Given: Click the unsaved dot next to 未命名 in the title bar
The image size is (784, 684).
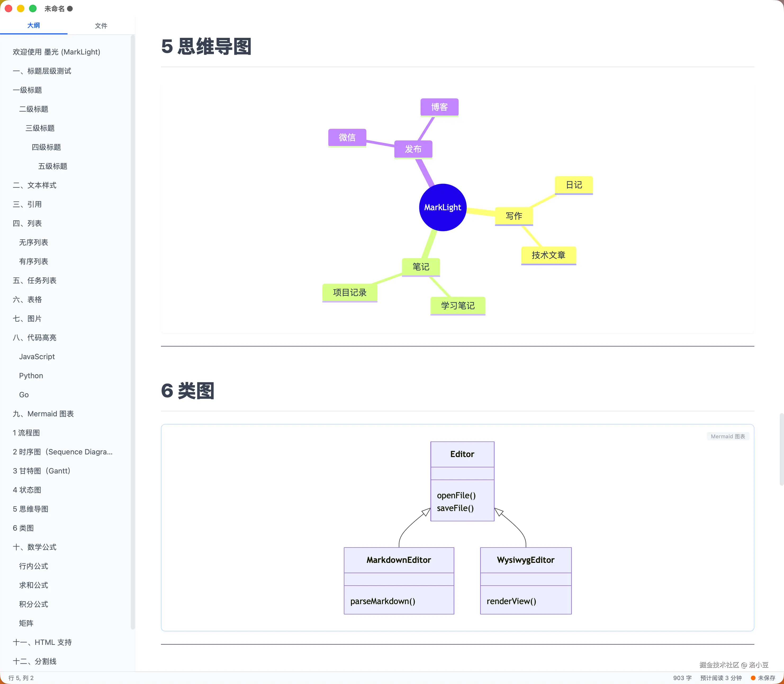Looking at the screenshot, I should [70, 9].
